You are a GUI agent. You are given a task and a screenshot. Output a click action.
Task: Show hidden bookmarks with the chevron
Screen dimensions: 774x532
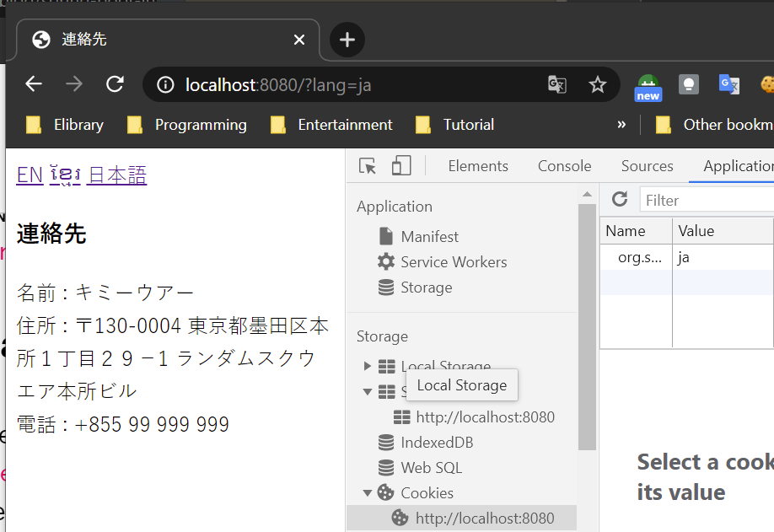click(621, 125)
